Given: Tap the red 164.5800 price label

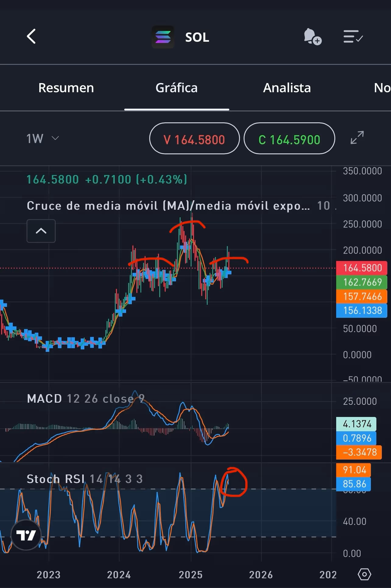Looking at the screenshot, I should pos(361,268).
